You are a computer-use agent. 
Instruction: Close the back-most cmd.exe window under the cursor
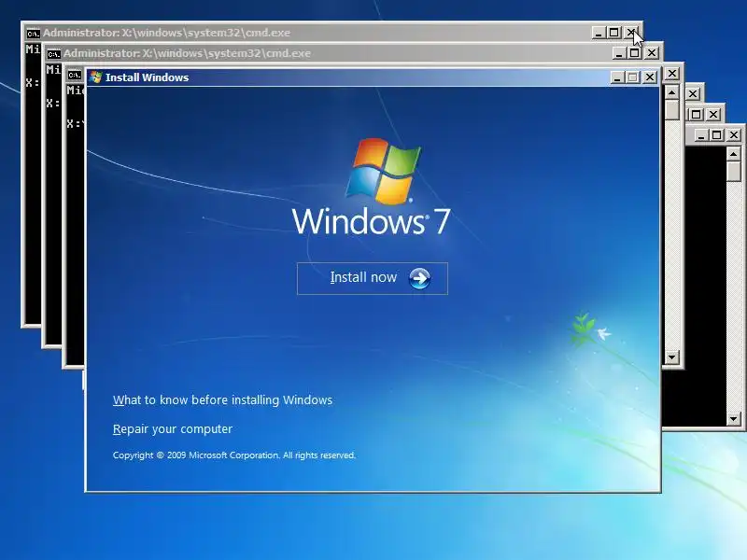631,33
